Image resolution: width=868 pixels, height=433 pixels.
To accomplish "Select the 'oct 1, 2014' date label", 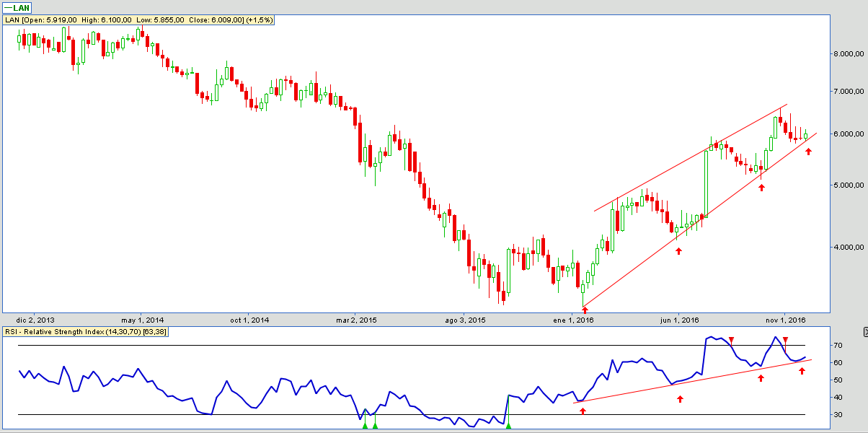I will pyautogui.click(x=251, y=320).
